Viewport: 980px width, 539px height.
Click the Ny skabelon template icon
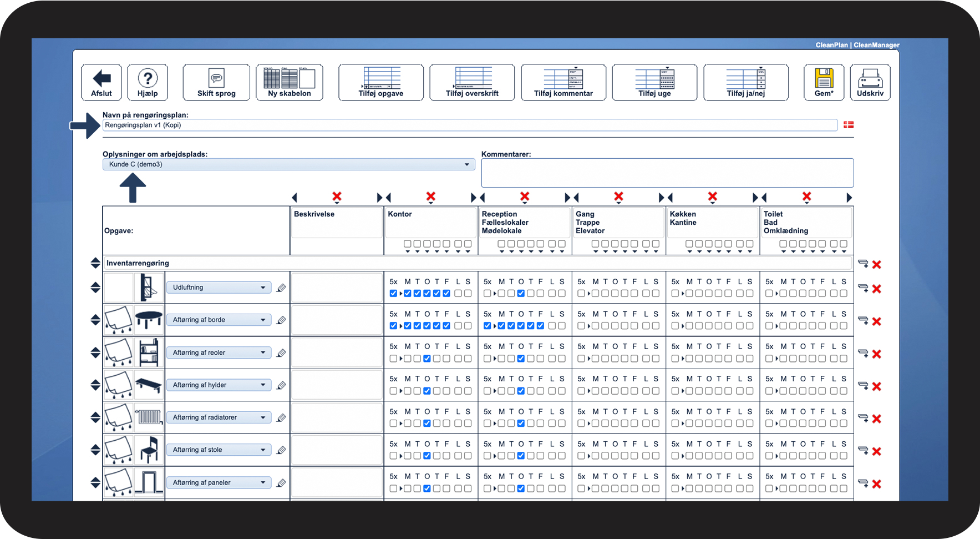(x=290, y=78)
